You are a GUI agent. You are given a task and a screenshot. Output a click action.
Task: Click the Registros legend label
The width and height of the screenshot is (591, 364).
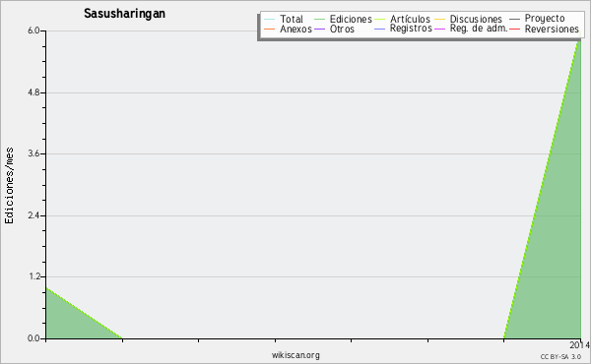(411, 29)
